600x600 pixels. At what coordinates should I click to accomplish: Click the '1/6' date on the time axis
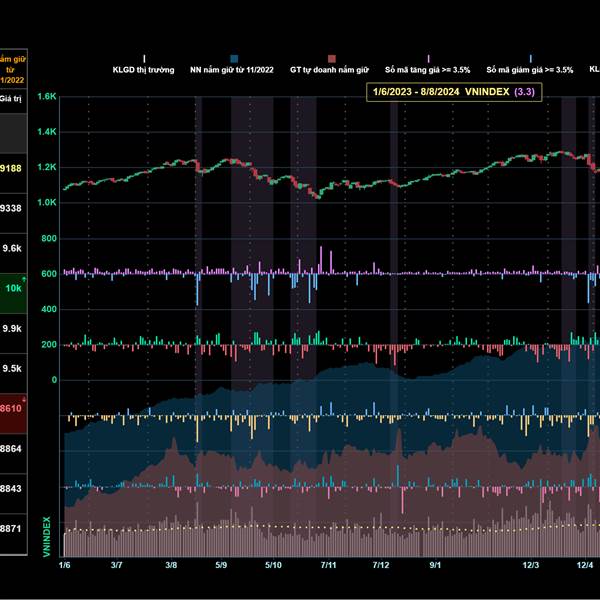click(x=64, y=565)
